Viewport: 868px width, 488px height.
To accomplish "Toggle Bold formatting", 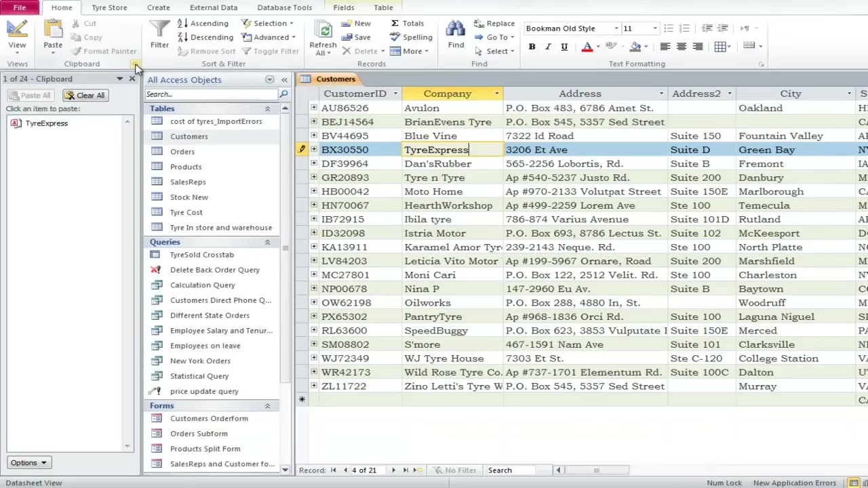I will coord(532,47).
